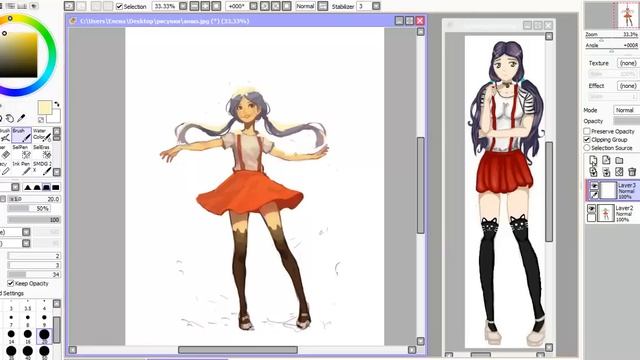Open the Normal blend mode box in top toolbar
The width and height of the screenshot is (640, 360).
pyautogui.click(x=305, y=6)
